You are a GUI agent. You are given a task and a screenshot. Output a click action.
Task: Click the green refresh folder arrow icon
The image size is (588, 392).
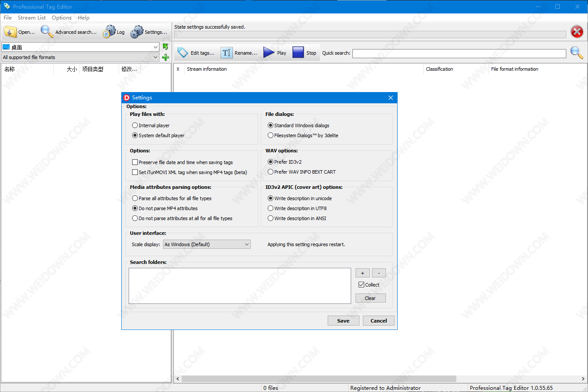[x=165, y=46]
